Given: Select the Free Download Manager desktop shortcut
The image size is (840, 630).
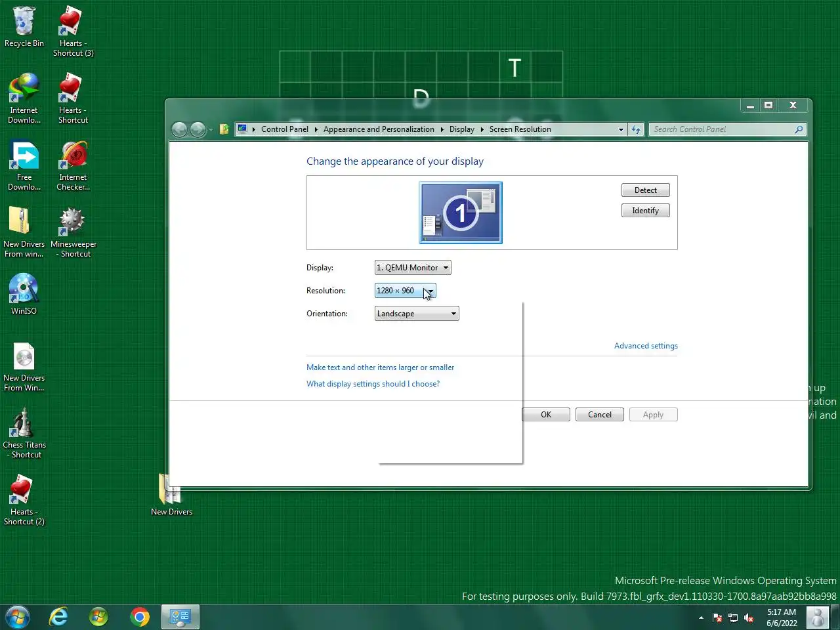Looking at the screenshot, I should pyautogui.click(x=24, y=165).
